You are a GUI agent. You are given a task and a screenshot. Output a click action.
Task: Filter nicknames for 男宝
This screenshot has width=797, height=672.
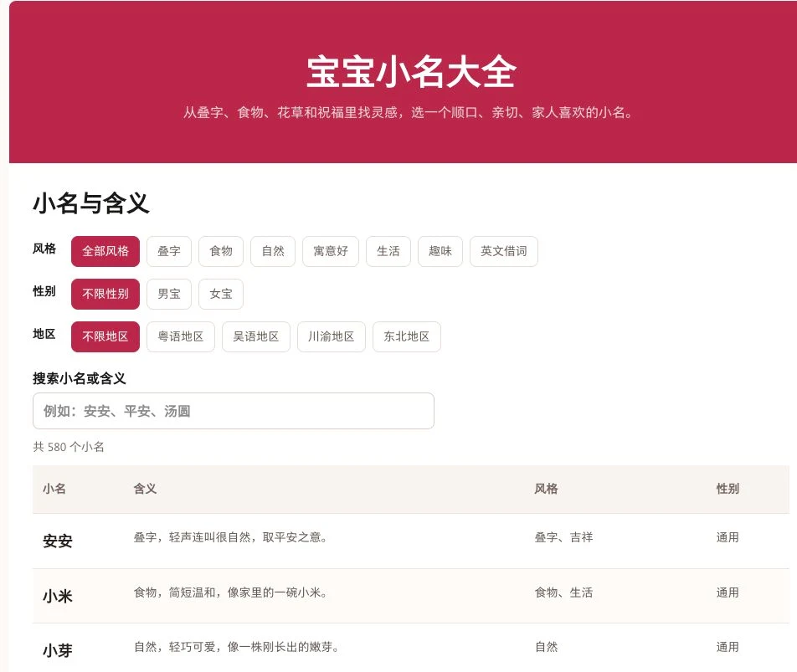(169, 294)
